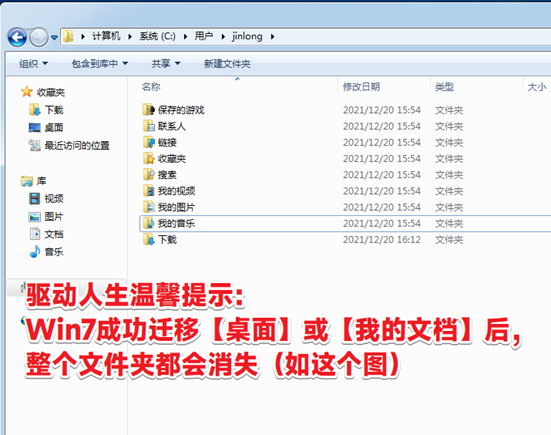Sort by the 修改日期 column header

(361, 86)
